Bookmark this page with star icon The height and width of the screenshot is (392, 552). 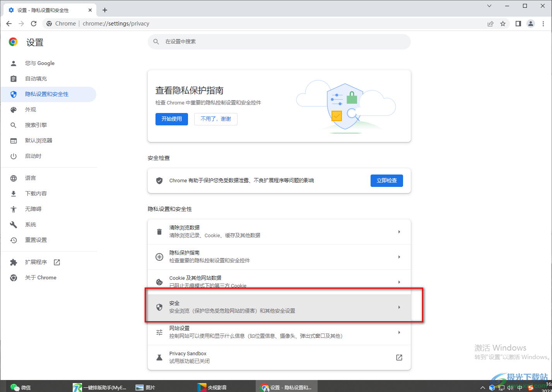point(503,24)
